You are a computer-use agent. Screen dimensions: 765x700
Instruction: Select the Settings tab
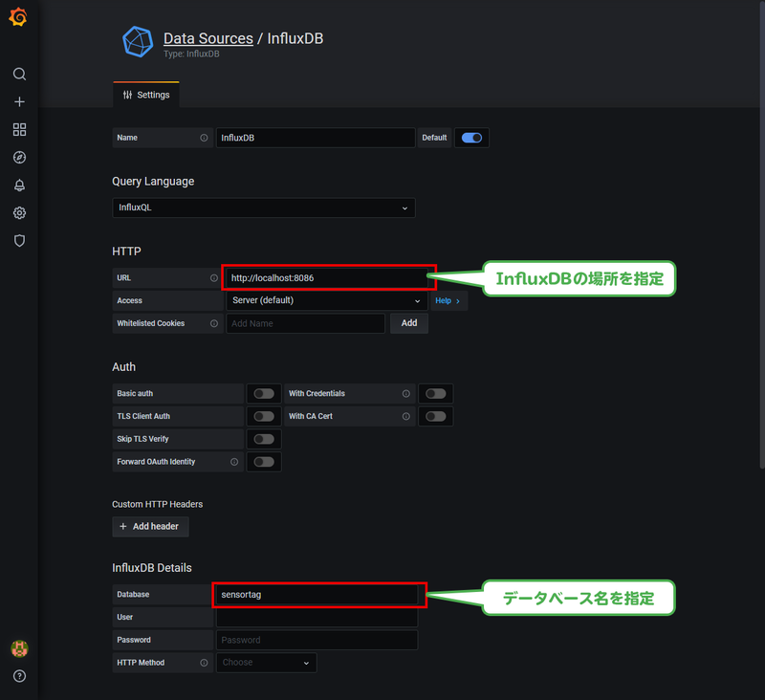(x=146, y=95)
